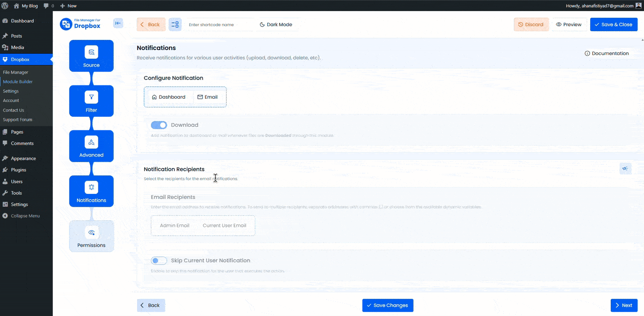The image size is (644, 316).
Task: Click the File Manager for Dropbox logo
Action: tap(80, 23)
